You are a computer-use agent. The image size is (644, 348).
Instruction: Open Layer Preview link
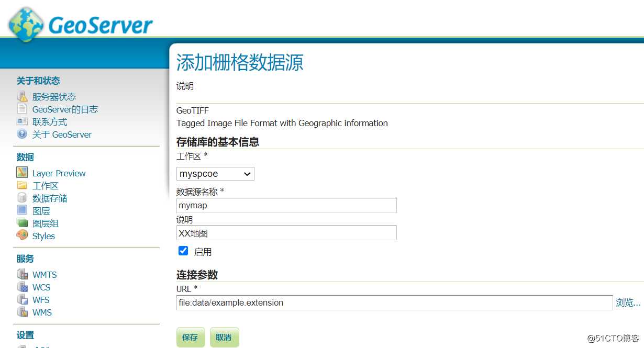tap(59, 173)
